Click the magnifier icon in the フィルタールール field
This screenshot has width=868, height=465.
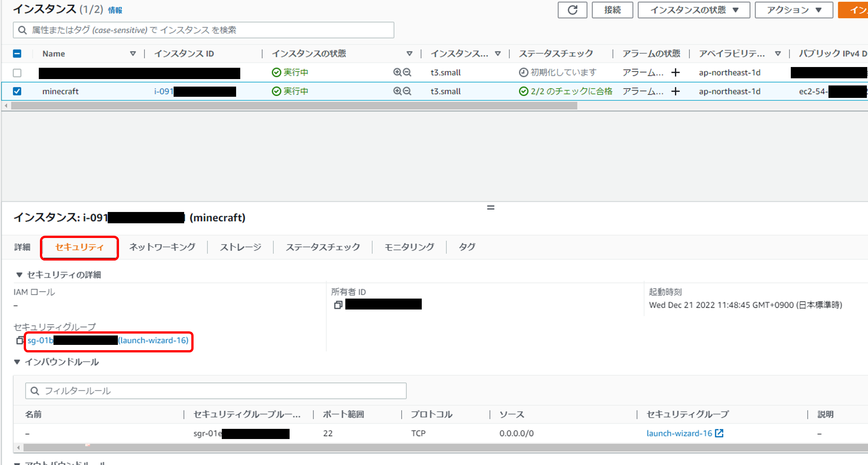[35, 391]
